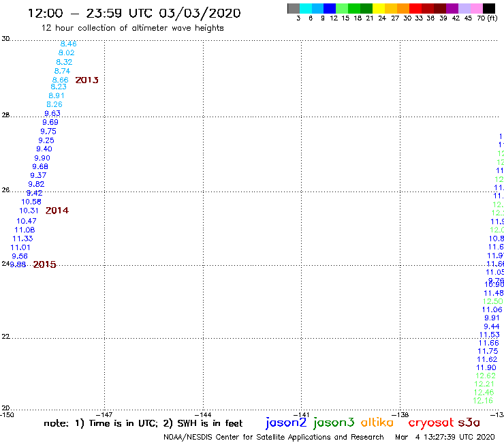Pick the yellow swatch in the color scale
Image resolution: width=504 pixels, height=443 pixels.
click(x=379, y=8)
